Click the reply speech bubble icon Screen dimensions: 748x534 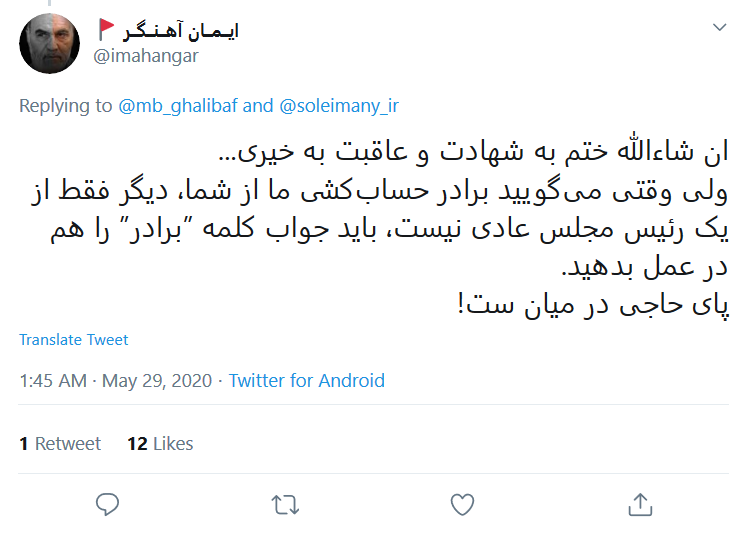click(107, 505)
